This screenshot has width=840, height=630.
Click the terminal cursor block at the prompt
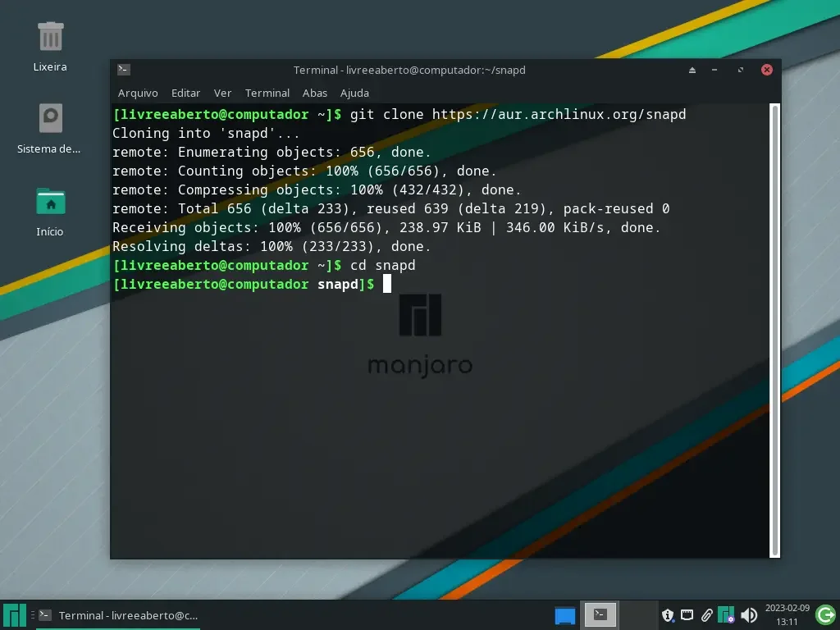pos(387,284)
